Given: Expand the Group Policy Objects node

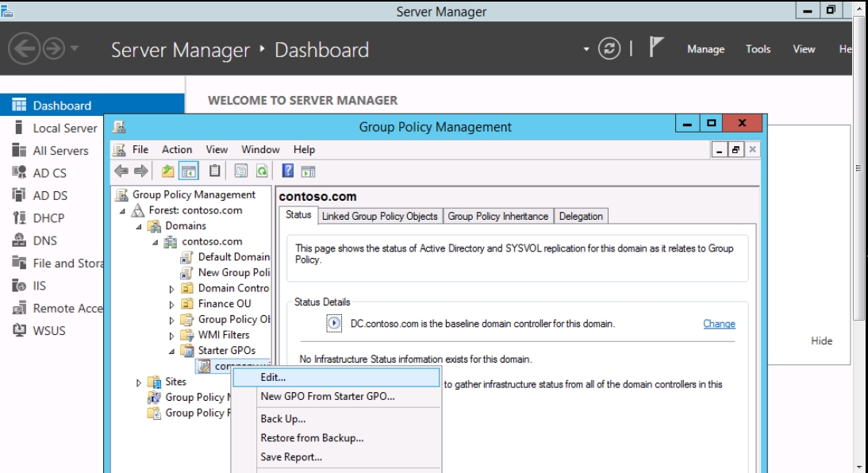Looking at the screenshot, I should pos(171,320).
